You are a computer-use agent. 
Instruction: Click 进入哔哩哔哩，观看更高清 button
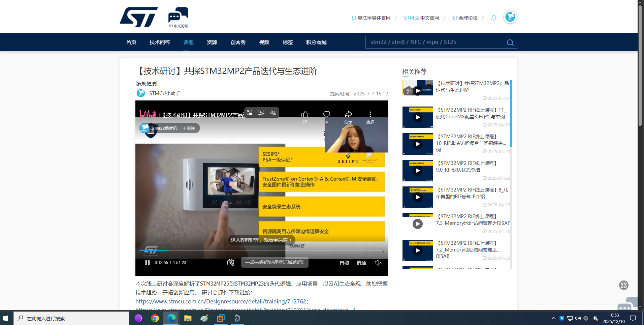(261, 240)
